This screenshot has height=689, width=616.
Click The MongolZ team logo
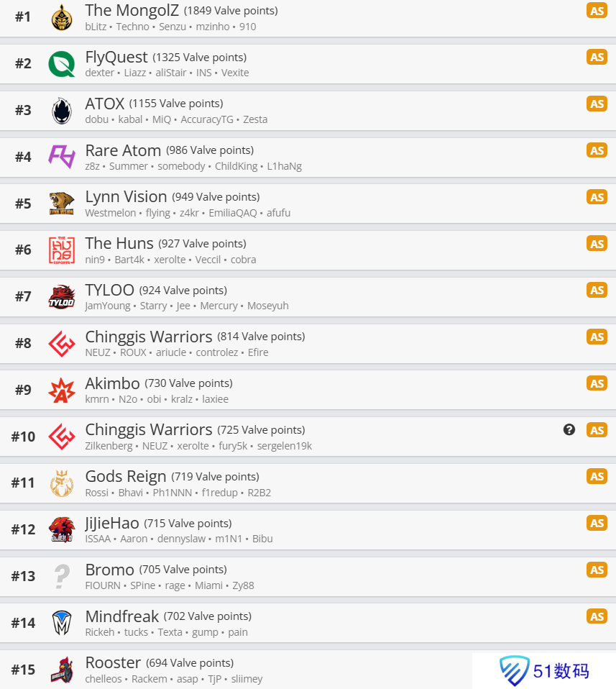click(62, 17)
